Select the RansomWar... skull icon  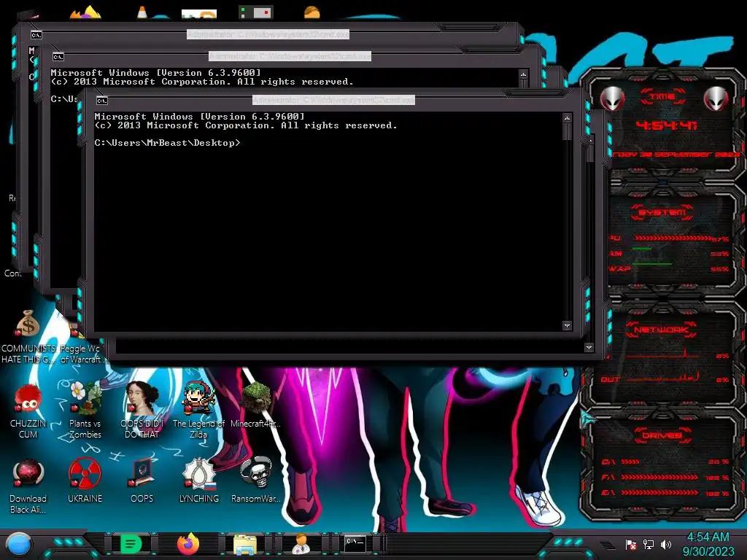pos(256,480)
